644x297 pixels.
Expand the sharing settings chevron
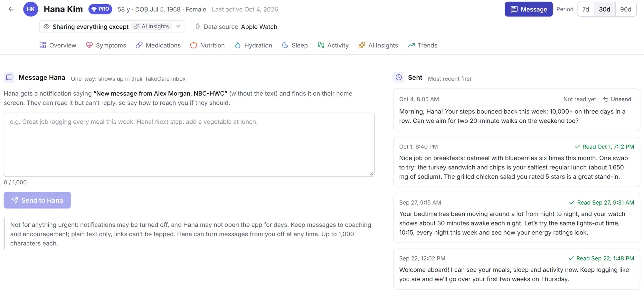coord(178,26)
